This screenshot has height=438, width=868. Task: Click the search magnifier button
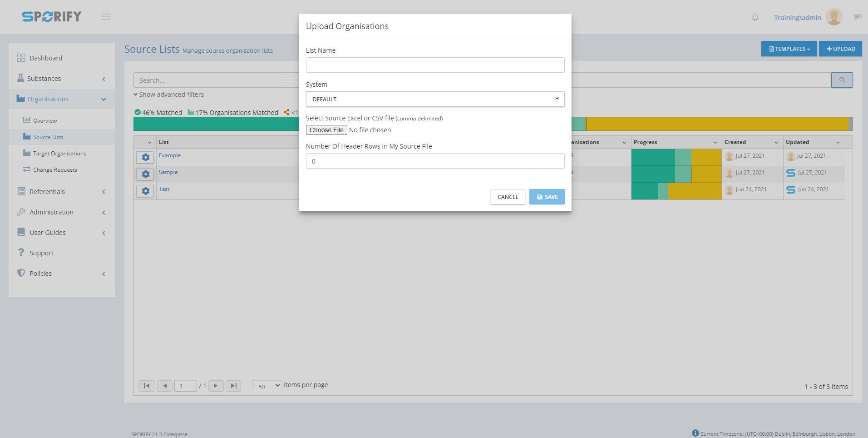click(842, 80)
